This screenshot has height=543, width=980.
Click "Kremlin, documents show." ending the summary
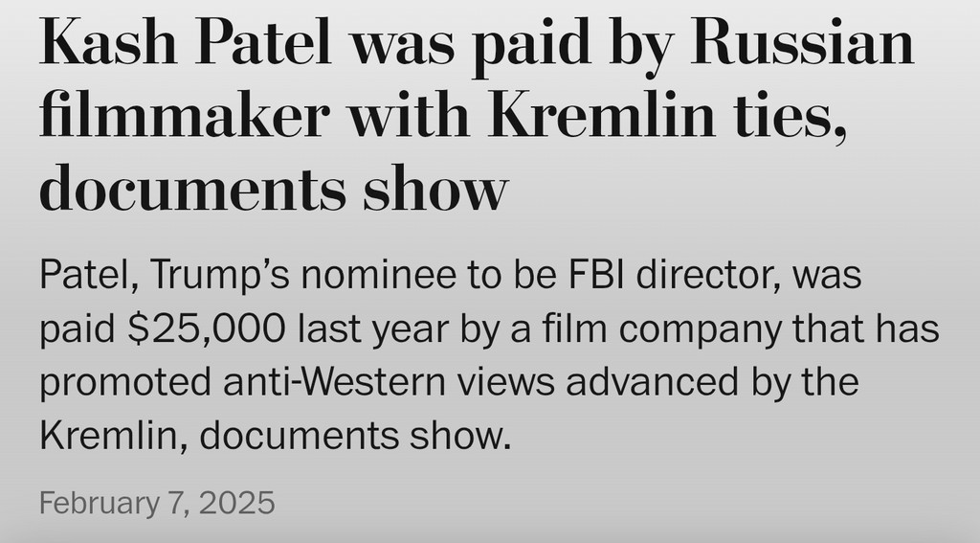pos(270,435)
